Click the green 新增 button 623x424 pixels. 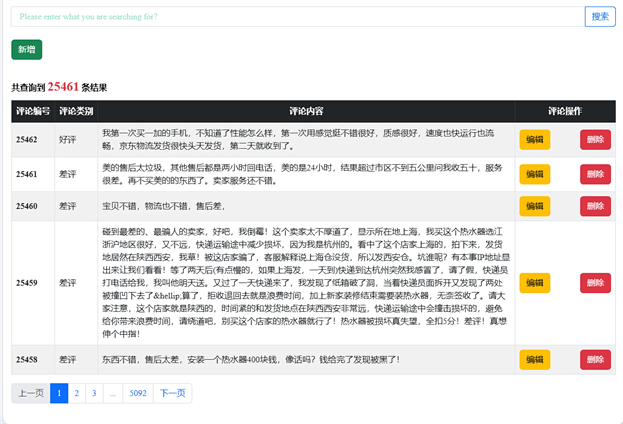pyautogui.click(x=26, y=50)
